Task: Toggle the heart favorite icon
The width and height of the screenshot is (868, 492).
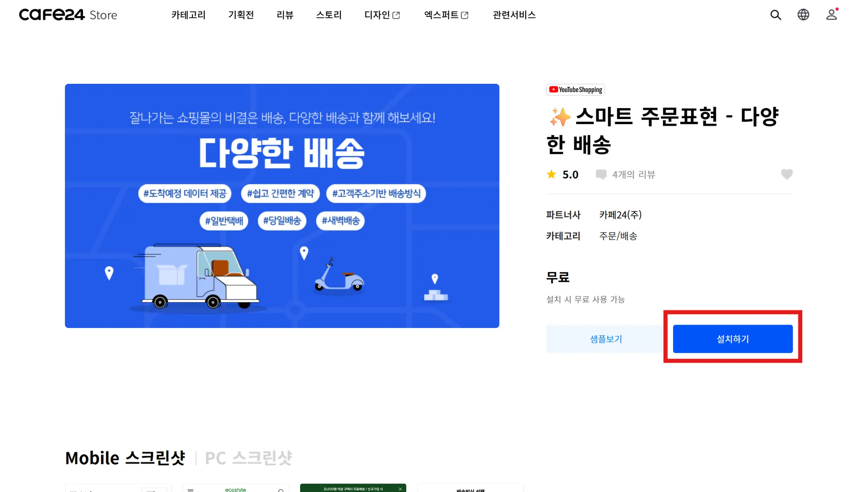Action: 787,174
